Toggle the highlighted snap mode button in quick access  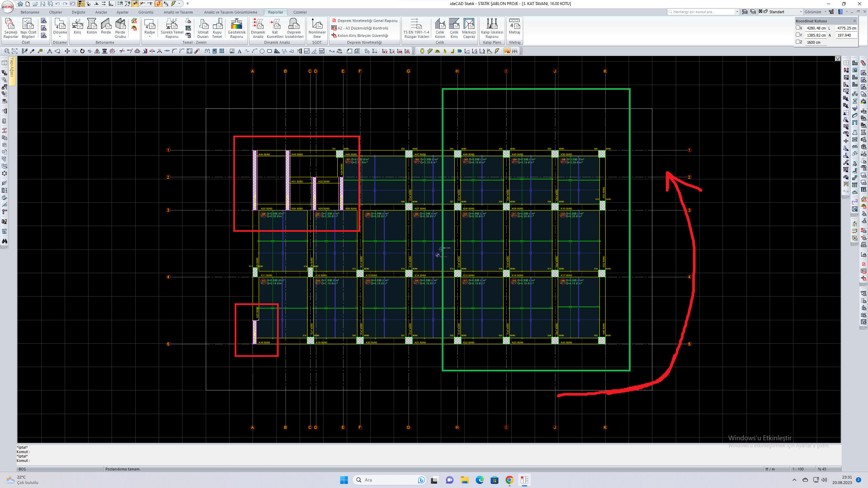pos(135,4)
